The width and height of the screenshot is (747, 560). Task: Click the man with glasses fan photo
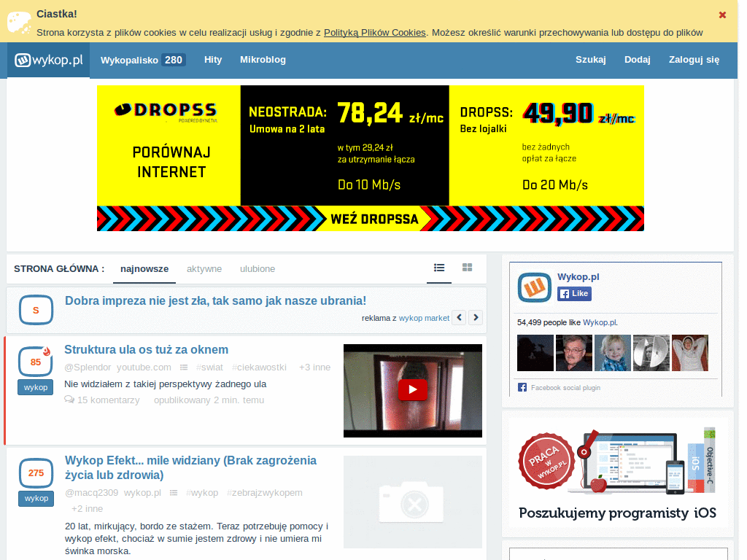[574, 353]
